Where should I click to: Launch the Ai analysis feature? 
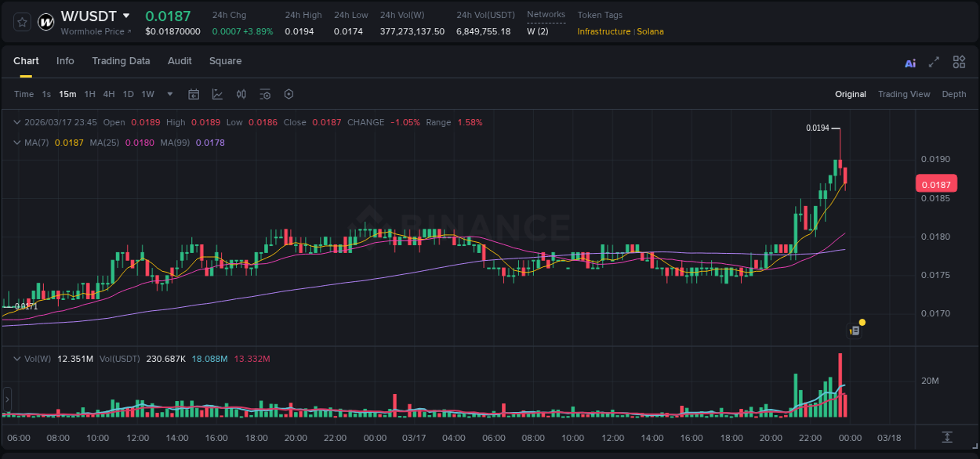[910, 62]
